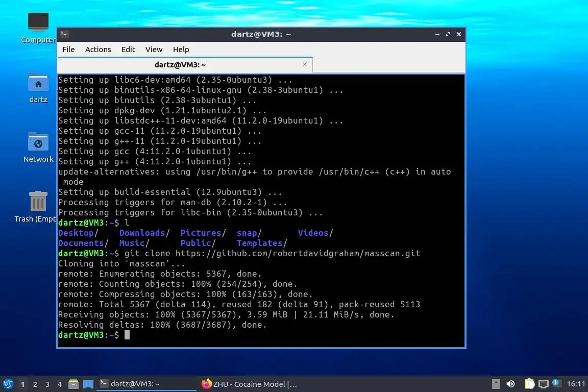Open the Actions menu

tap(98, 50)
